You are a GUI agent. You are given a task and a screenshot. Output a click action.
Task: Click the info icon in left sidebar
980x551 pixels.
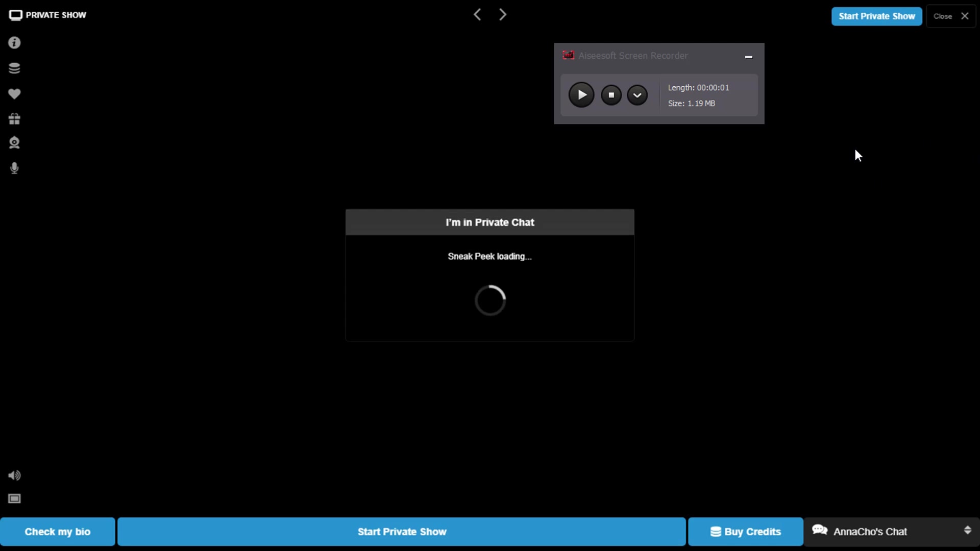(x=14, y=43)
